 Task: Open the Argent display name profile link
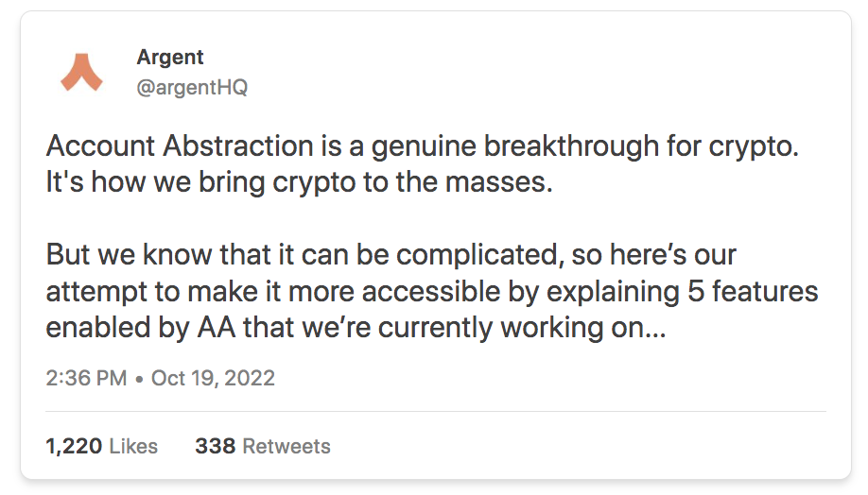170,58
